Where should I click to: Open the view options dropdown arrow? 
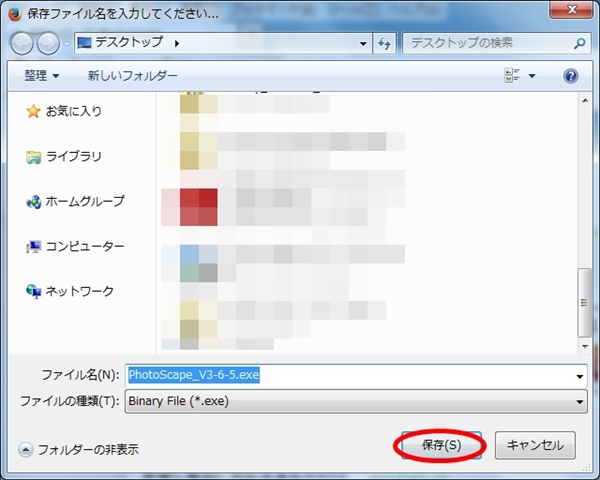pyautogui.click(x=532, y=76)
